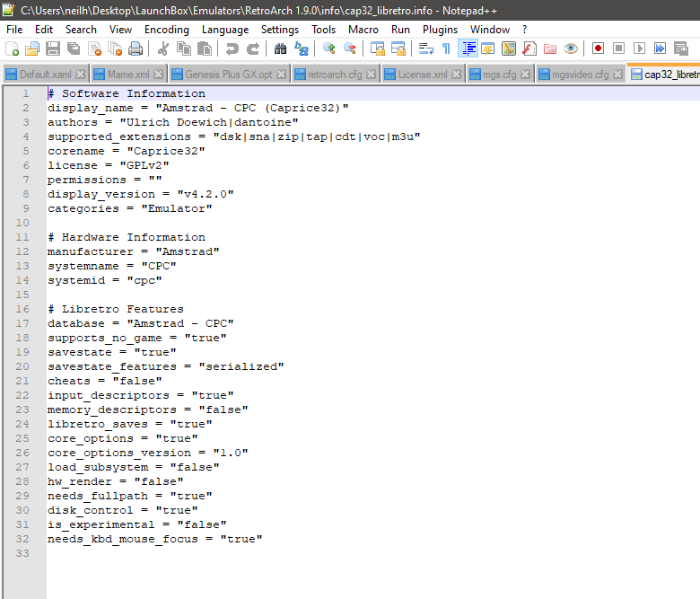This screenshot has width=700, height=599.
Task: Open the Folder as Workspace icon
Action: 550,48
